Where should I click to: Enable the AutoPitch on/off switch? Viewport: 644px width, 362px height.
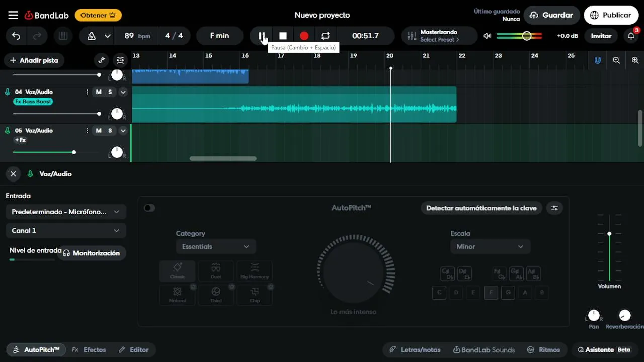coord(149,208)
